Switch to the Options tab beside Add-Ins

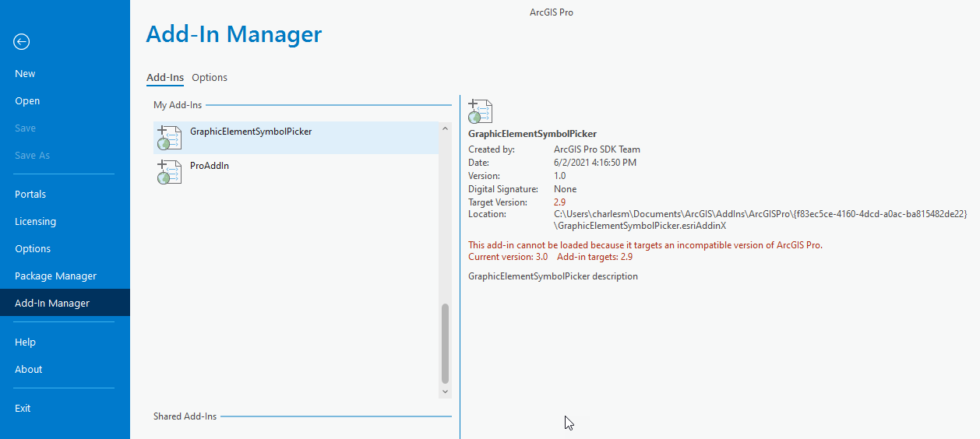coord(210,77)
